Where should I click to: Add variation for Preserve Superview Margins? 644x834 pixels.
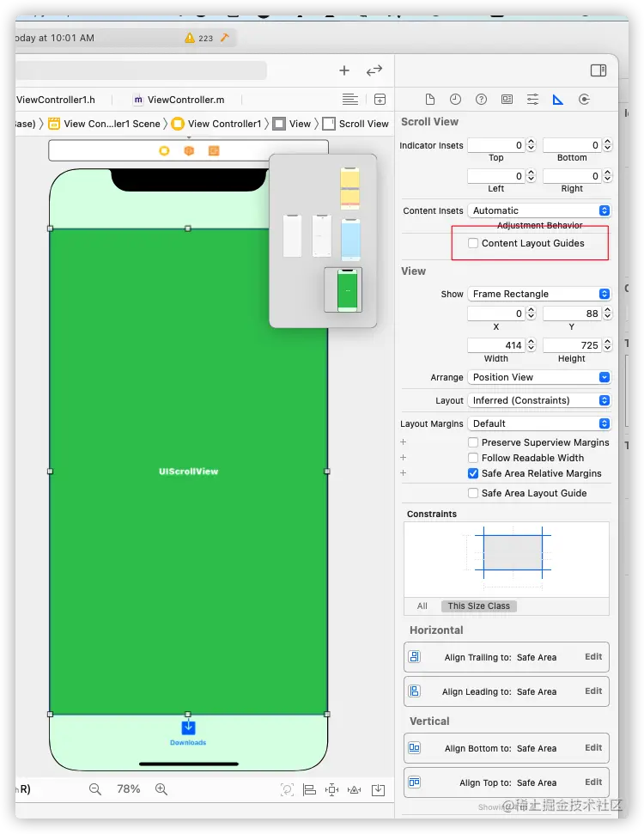[403, 442]
